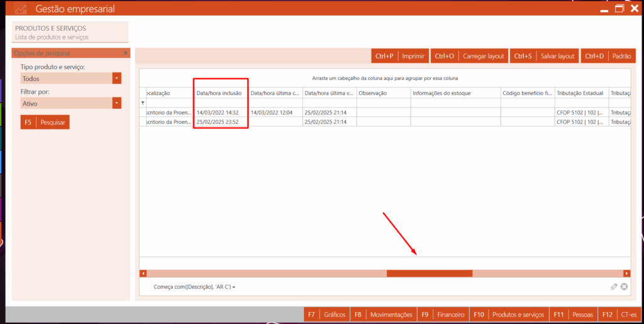
Task: Click the Gestão empresarial logo icon
Action: [21, 9]
